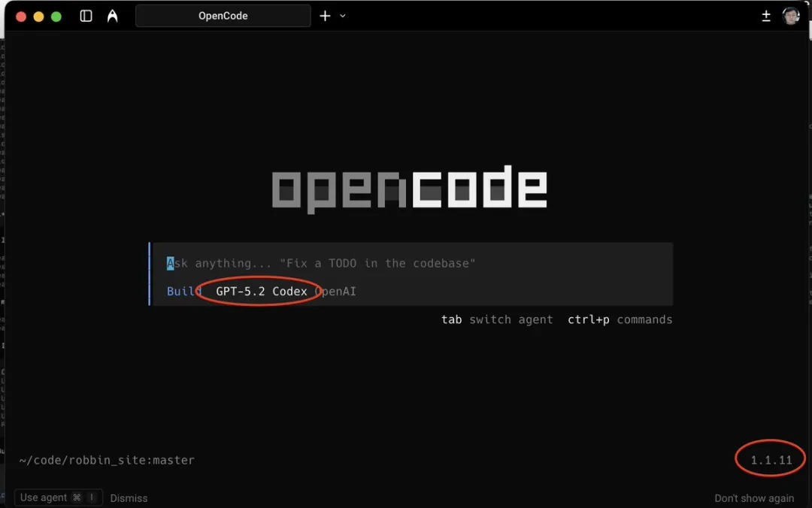Open a new tab with the plus icon
This screenshot has height=508, width=812.
323,15
